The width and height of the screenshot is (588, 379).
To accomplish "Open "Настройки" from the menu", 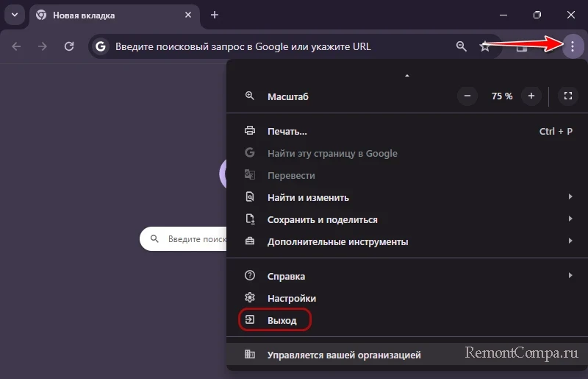I will 291,298.
